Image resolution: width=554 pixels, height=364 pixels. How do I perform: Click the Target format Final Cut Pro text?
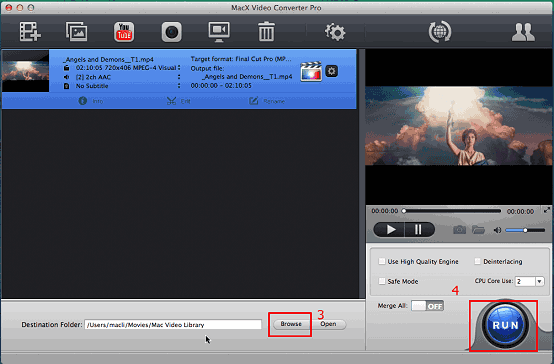pyautogui.click(x=241, y=59)
